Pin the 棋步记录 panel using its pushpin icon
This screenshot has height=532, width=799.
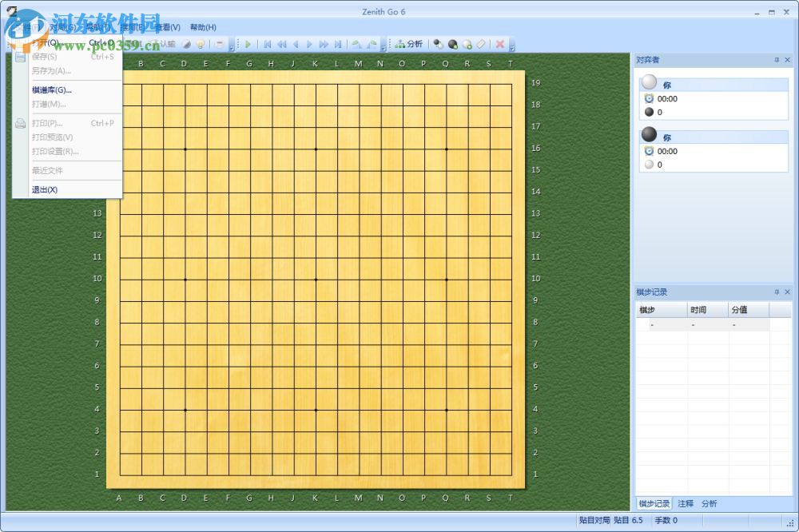776,292
